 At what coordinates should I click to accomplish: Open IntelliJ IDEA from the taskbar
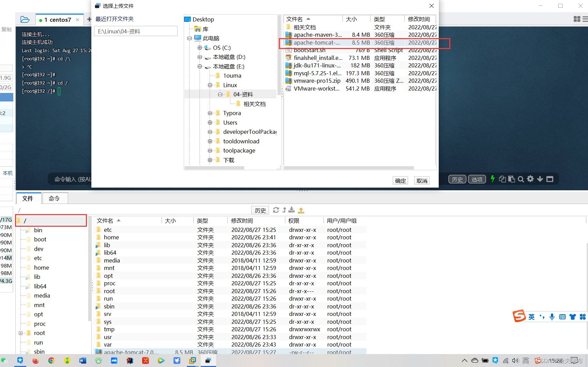coord(130,361)
